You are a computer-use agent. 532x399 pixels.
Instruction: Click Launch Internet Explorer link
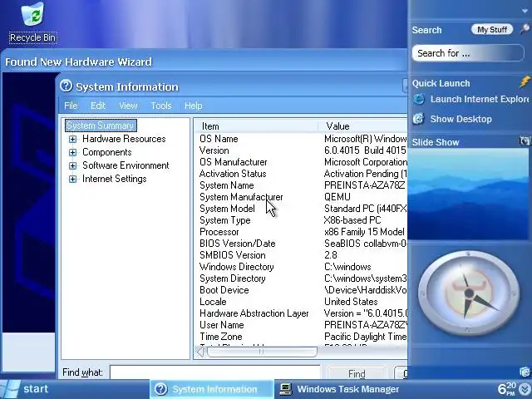point(480,99)
